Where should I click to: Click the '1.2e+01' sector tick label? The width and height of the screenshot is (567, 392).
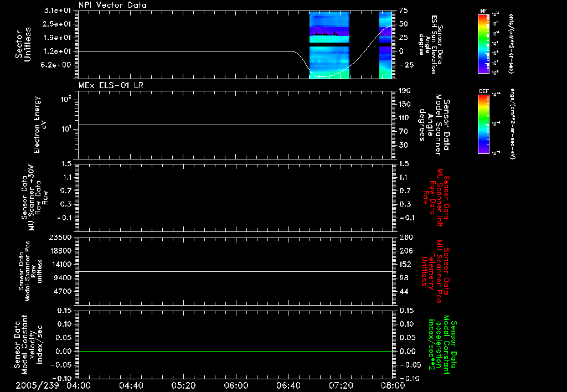(58, 51)
